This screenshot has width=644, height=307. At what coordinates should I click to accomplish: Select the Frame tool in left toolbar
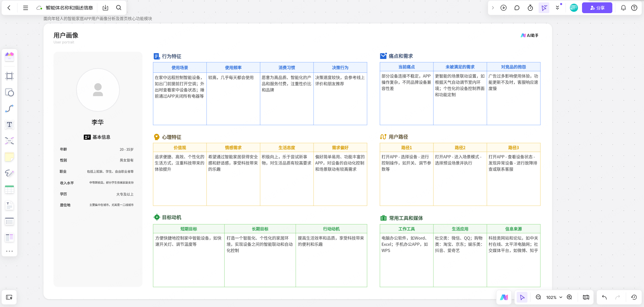click(9, 76)
